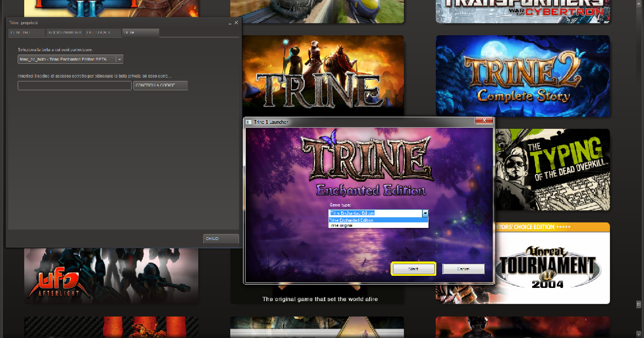The height and width of the screenshot is (338, 644).
Task: Open the File Locali tab
Action: tap(102, 33)
